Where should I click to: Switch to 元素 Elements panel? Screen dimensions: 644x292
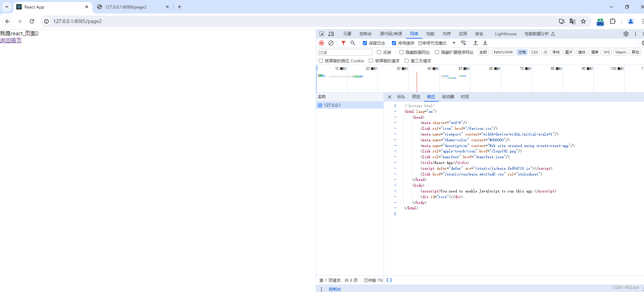[x=347, y=34]
